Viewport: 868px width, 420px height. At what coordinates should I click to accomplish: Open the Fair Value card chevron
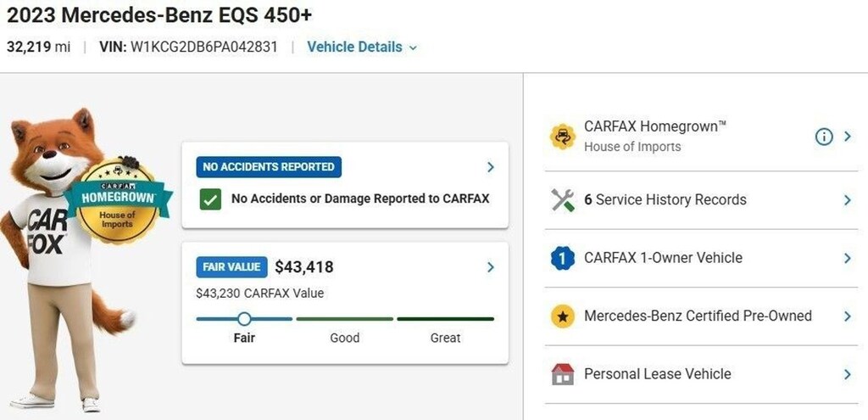tap(490, 267)
